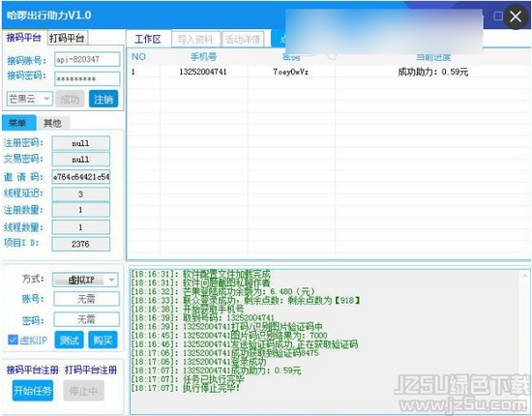Click the log panel scrollbar up arrow
This screenshot has width=532, height=416.
(524, 275)
